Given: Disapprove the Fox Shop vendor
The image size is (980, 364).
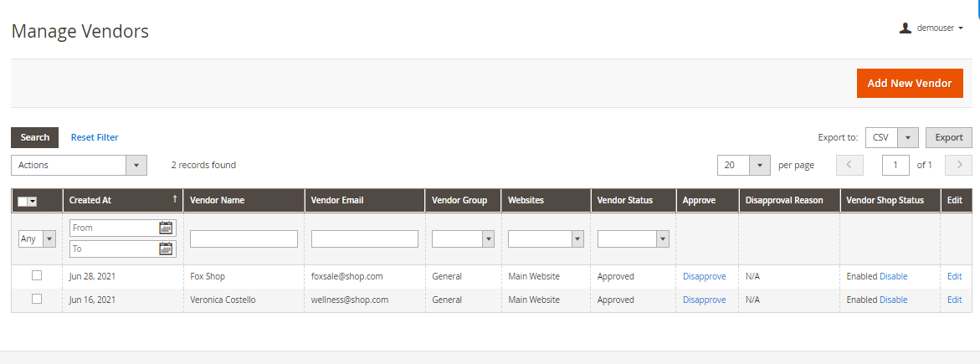Looking at the screenshot, I should click(x=704, y=276).
